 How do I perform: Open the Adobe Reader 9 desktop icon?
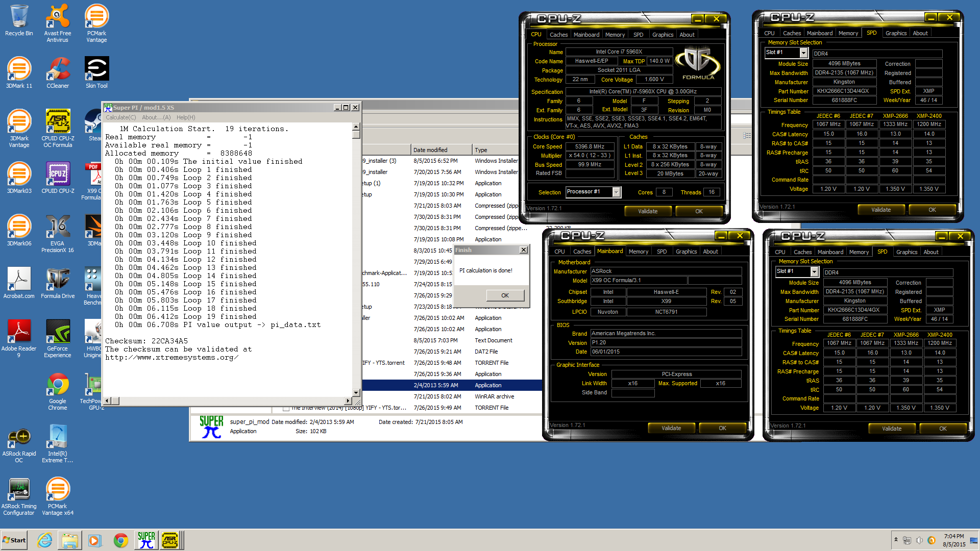click(19, 339)
